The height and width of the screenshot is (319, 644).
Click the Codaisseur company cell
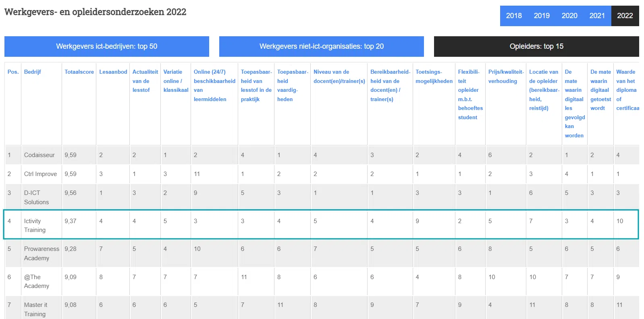tap(42, 155)
